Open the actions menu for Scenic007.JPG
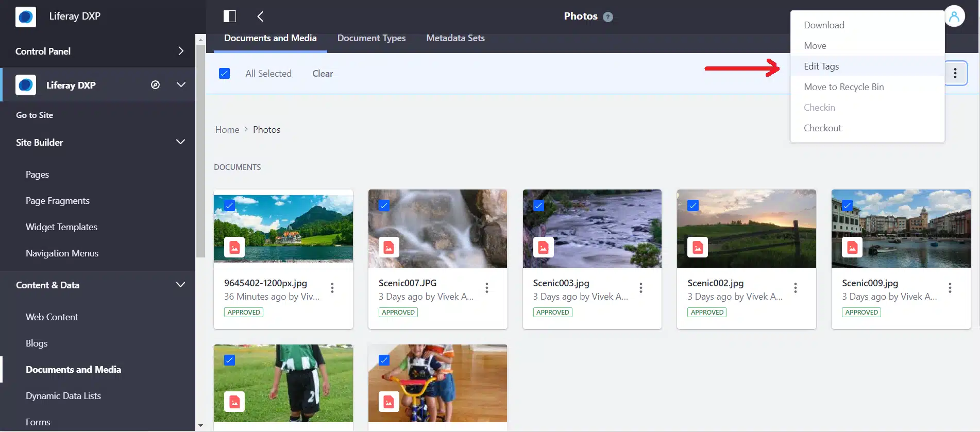The image size is (980, 432). (486, 288)
